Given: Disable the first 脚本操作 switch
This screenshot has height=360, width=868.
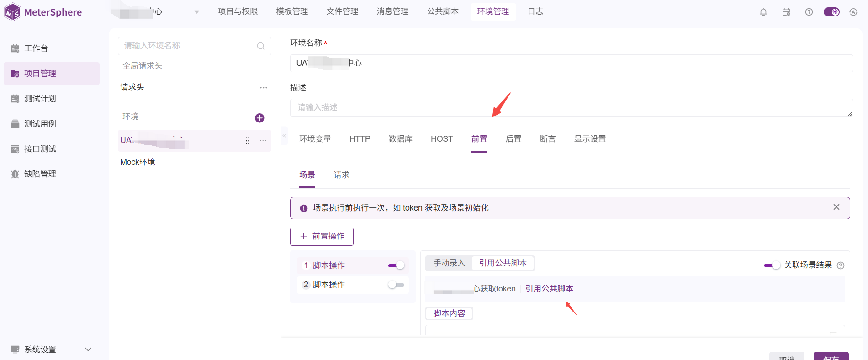Looking at the screenshot, I should coord(396,265).
